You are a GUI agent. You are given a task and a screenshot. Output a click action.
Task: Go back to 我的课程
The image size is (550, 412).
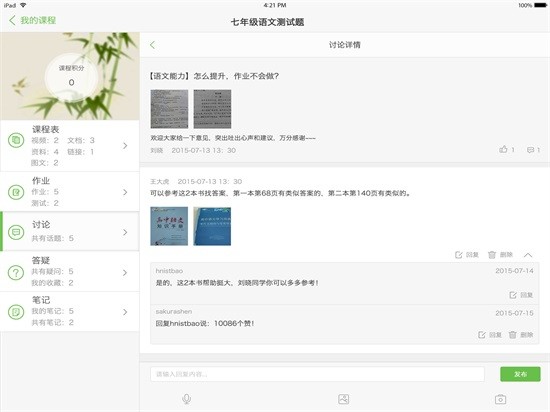pyautogui.click(x=32, y=20)
